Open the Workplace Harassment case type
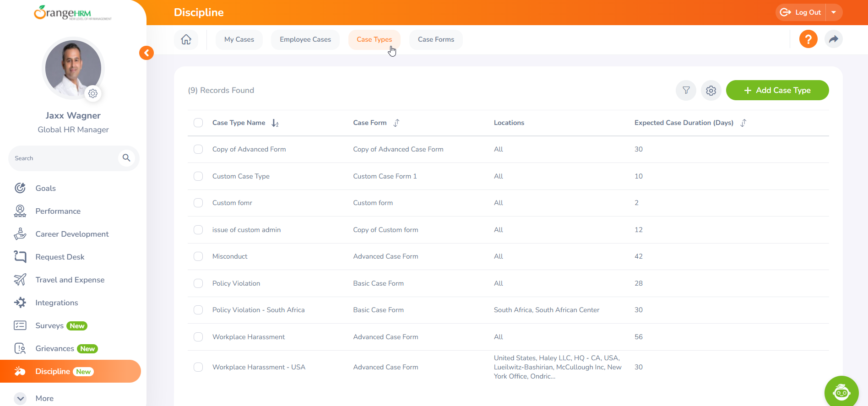Viewport: 868px width, 406px height. coord(249,337)
